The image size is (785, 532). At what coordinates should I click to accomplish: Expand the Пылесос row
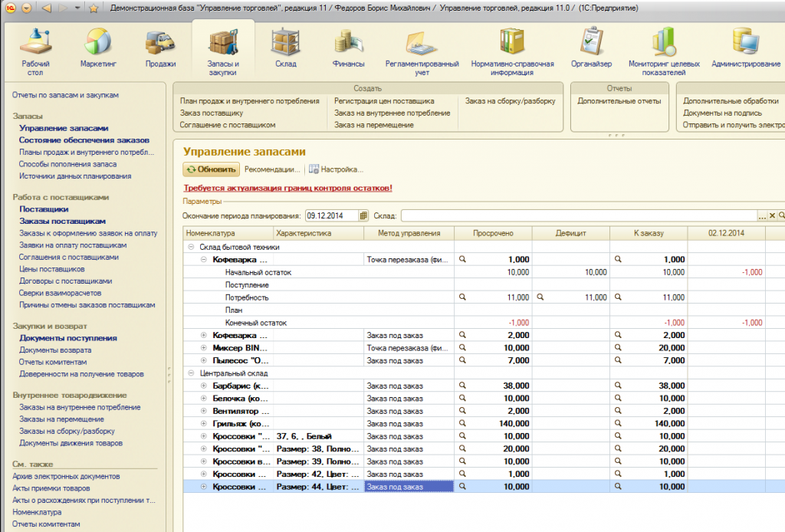click(x=204, y=360)
